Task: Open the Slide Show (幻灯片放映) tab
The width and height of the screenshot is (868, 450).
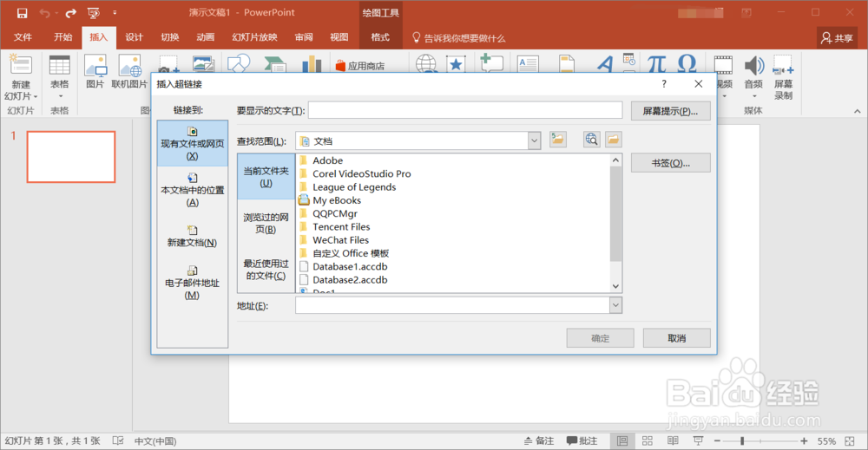Action: click(254, 37)
